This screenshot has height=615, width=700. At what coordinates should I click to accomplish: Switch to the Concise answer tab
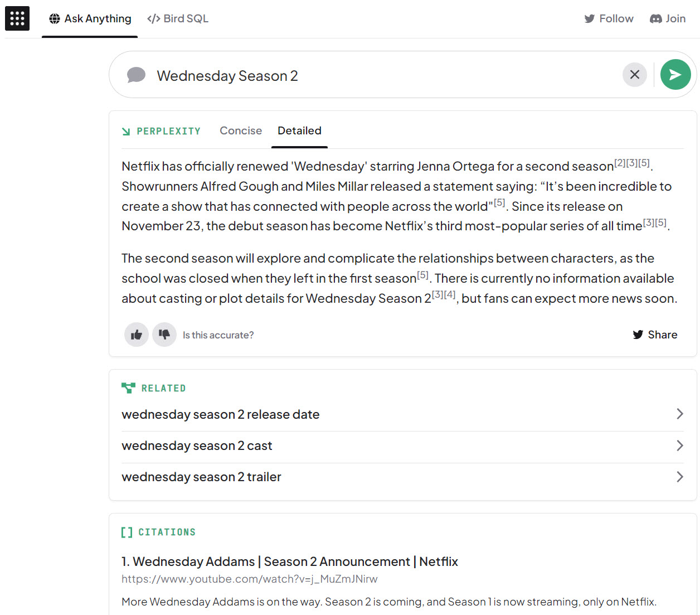241,130
